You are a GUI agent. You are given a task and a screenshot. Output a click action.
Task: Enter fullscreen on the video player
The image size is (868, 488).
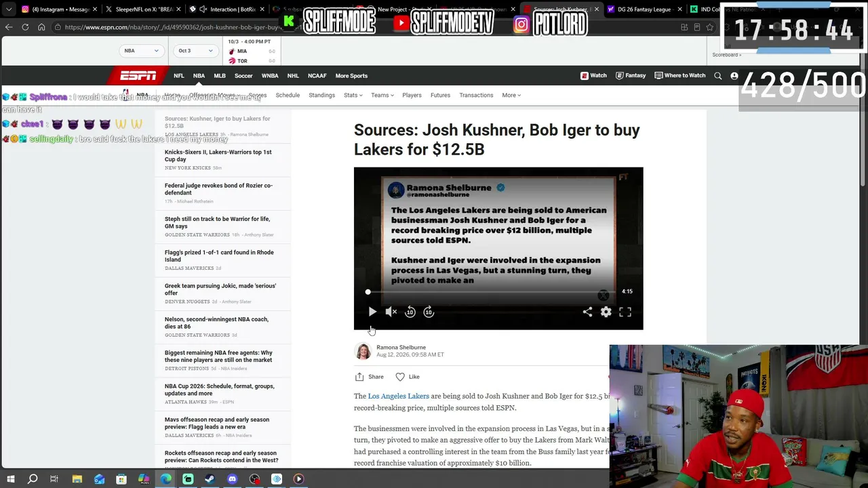pos(625,312)
